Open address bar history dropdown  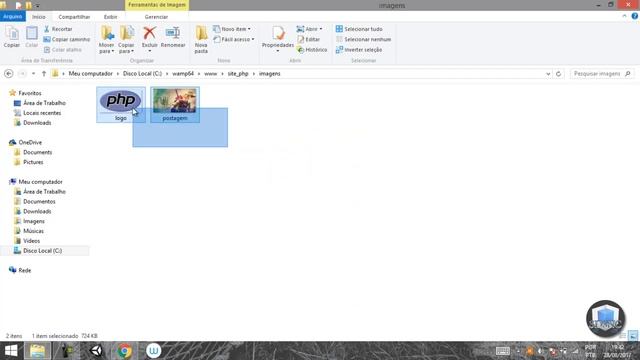(548, 73)
